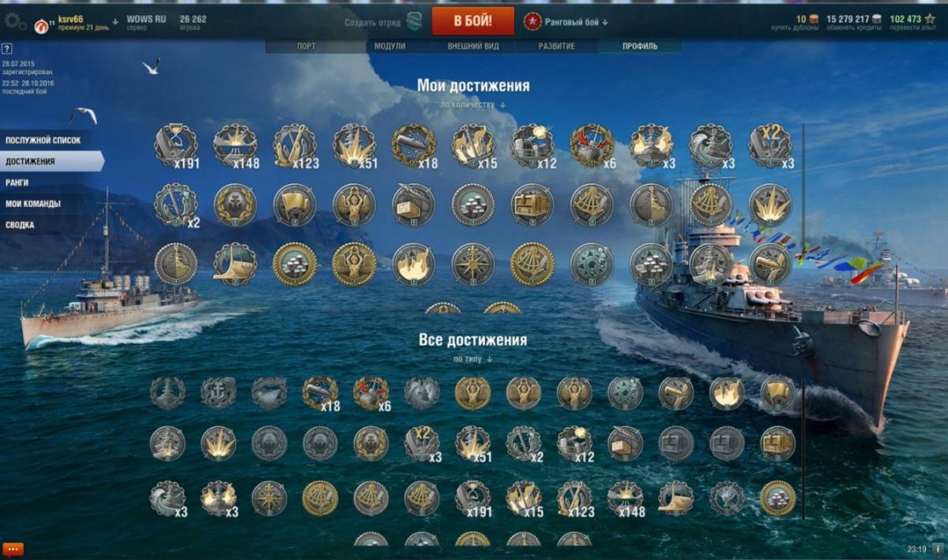Click the red В БОЙ! button
The image size is (948, 560).
472,21
